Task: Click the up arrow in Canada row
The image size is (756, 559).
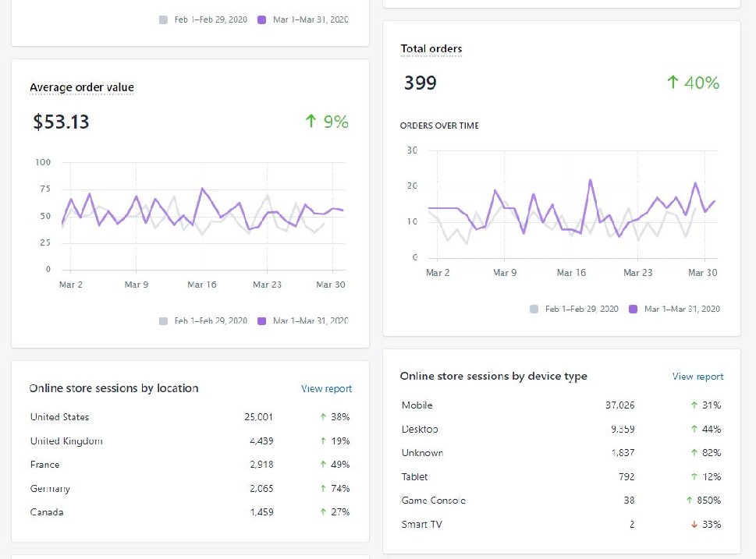Action: [x=323, y=511]
